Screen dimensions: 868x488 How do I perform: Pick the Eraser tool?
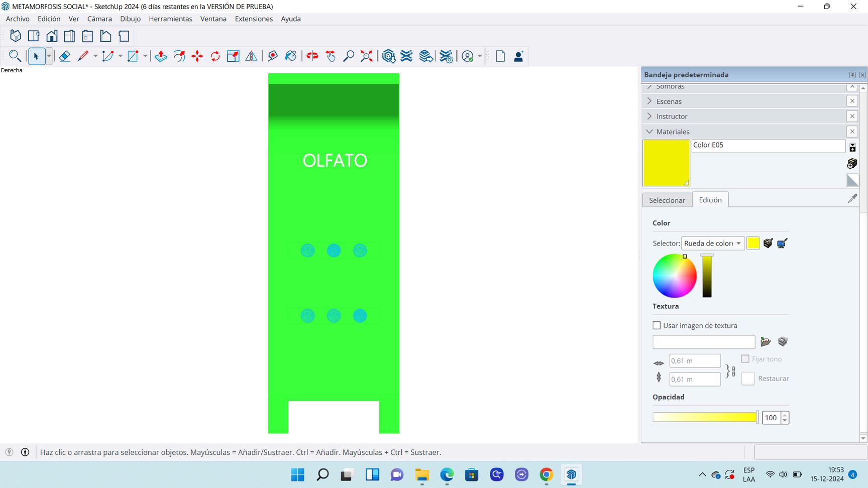coord(64,56)
